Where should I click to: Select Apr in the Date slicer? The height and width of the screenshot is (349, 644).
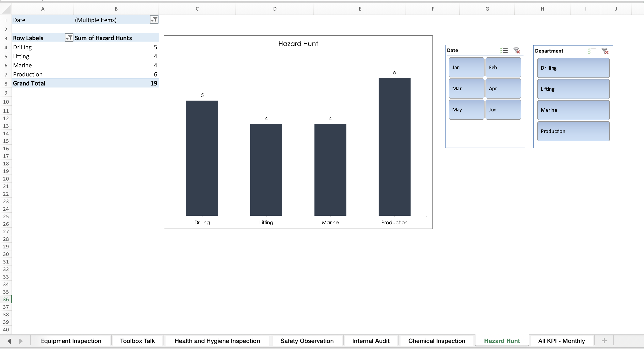point(503,88)
